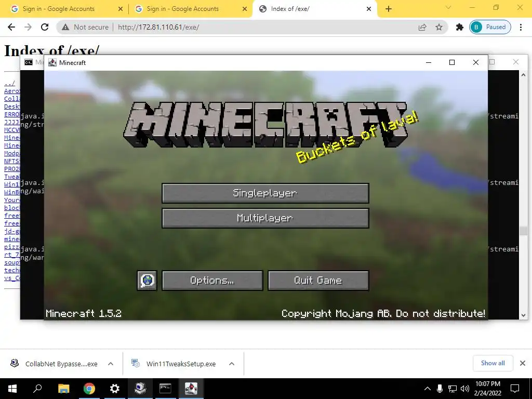Select the Index of /exe/ tab
Screen dimensions: 532x399
(313, 9)
